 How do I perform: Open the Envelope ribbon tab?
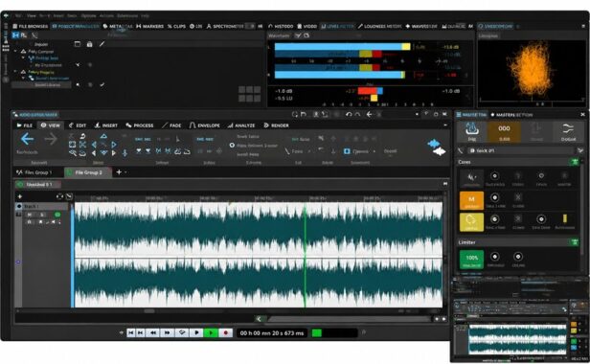[204, 125]
